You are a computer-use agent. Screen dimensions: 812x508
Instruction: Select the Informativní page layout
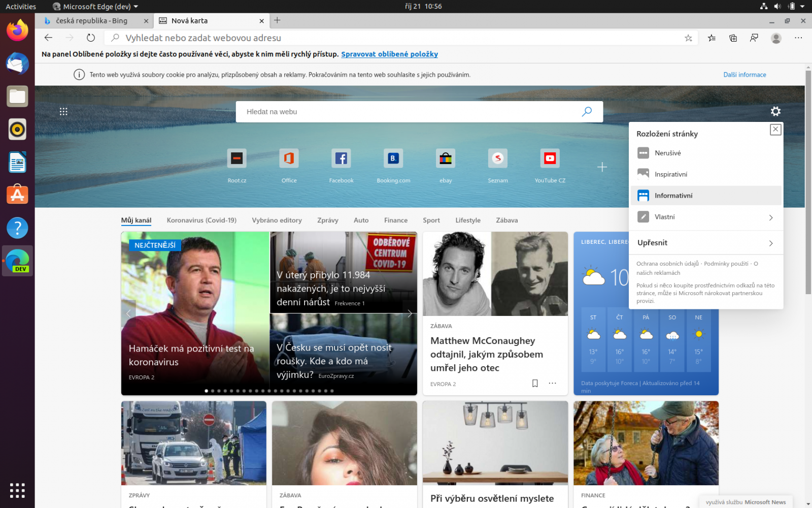[x=674, y=195]
